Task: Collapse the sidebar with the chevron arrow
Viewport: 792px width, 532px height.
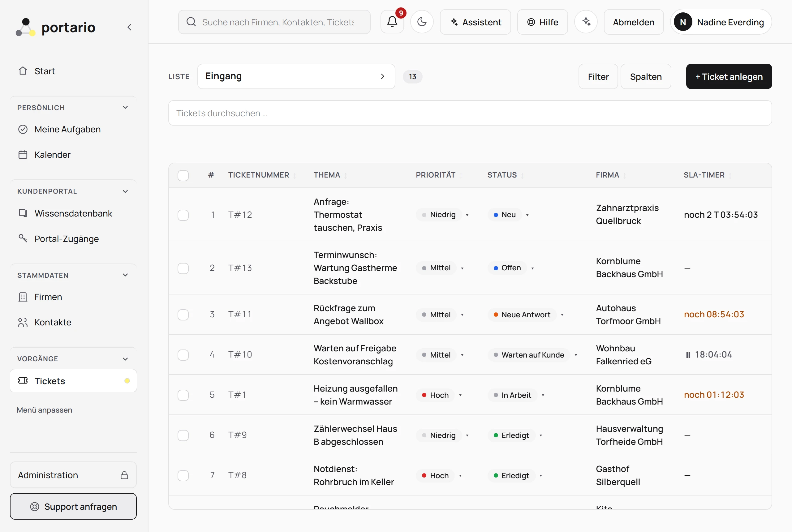Action: pyautogui.click(x=129, y=27)
